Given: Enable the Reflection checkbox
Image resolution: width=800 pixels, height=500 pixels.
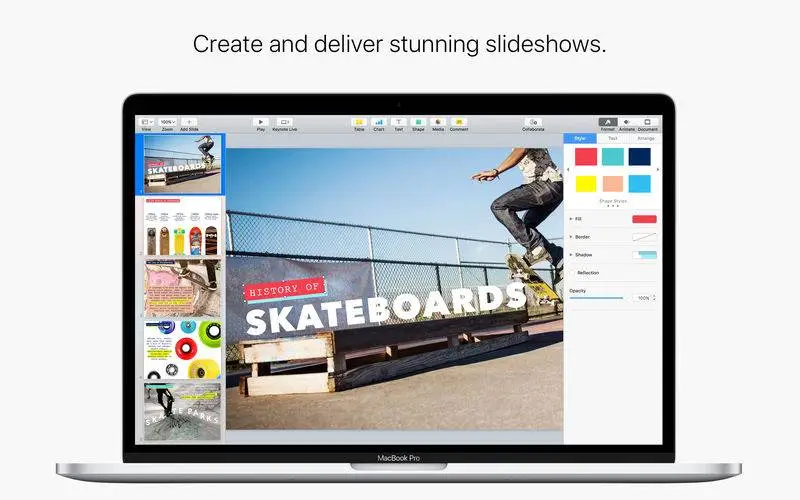Looking at the screenshot, I should [572, 273].
